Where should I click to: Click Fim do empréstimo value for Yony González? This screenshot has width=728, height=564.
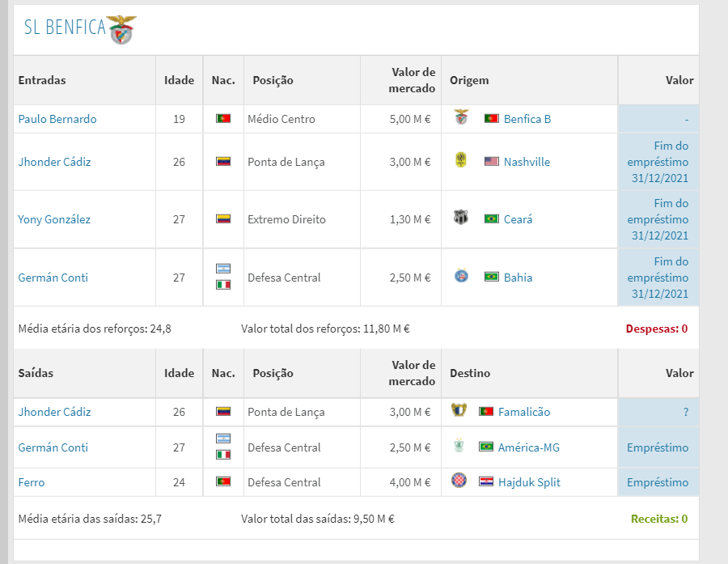pyautogui.click(x=658, y=219)
